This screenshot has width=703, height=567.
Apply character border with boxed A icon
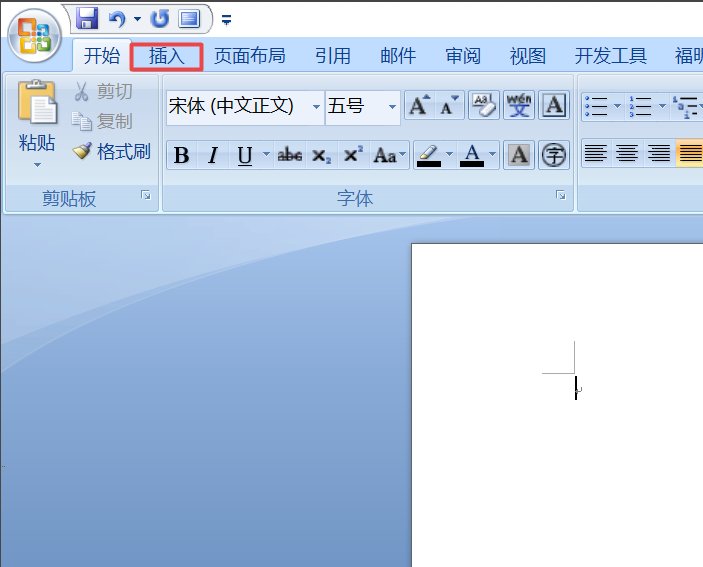coord(554,106)
